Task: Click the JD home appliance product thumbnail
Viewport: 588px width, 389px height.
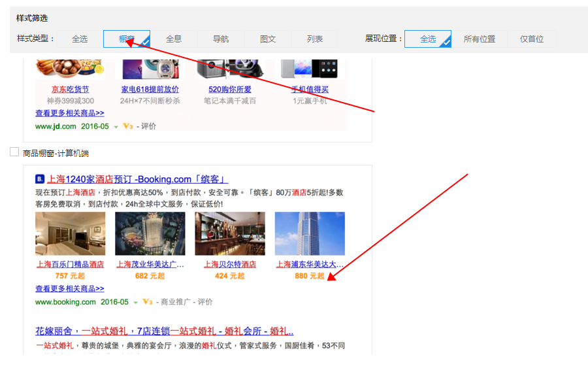Action: pos(150,69)
